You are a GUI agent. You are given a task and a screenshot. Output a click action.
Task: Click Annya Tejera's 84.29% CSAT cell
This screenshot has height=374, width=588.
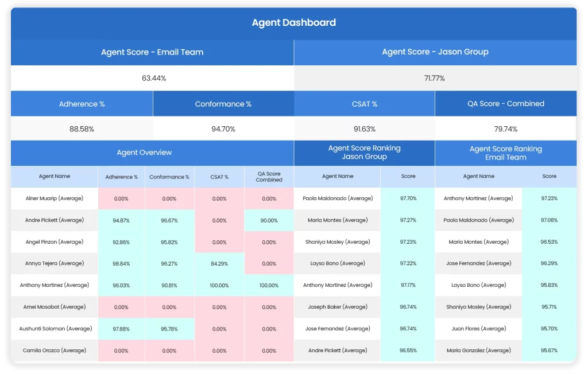219,263
